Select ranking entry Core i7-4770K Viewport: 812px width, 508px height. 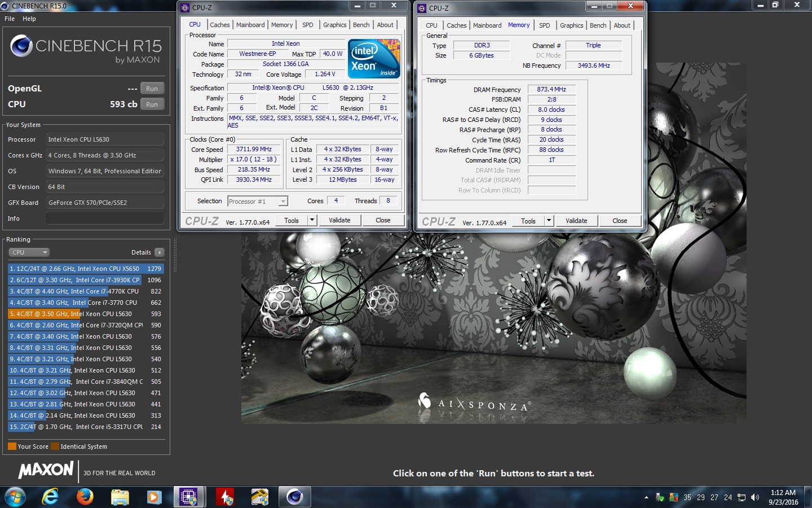(x=86, y=291)
